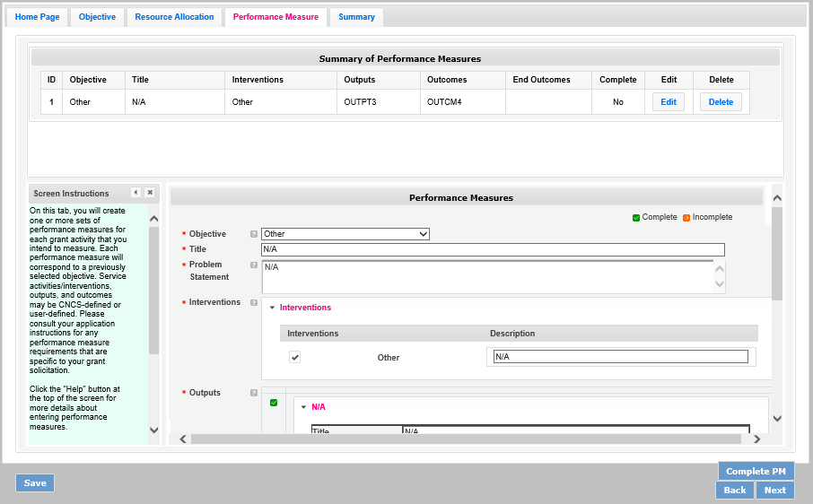
Task: Switch to the Resource Allocation tab
Action: click(174, 17)
